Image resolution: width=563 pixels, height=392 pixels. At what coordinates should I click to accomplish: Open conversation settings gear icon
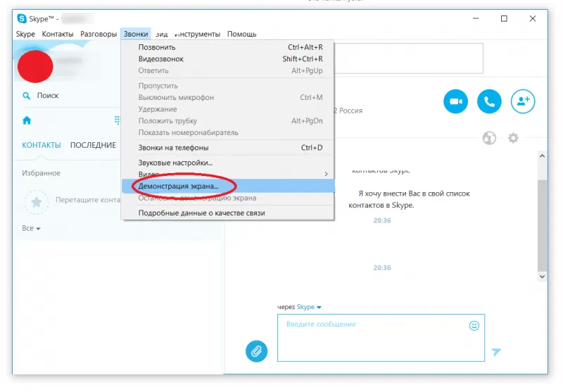tap(513, 138)
